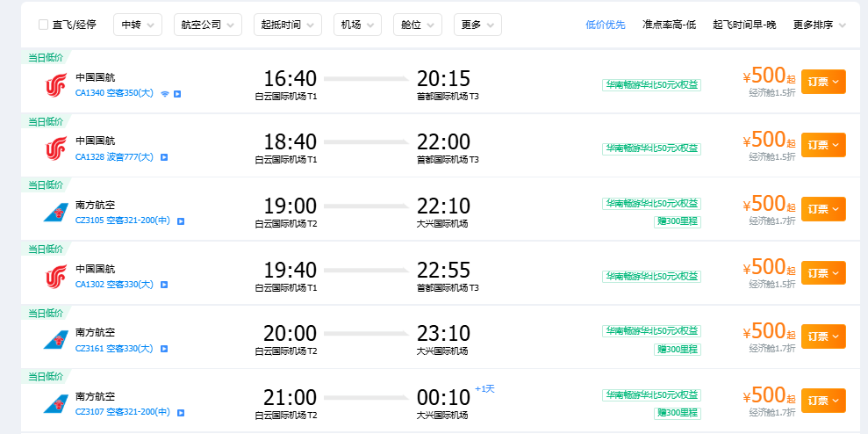The image size is (868, 434).
Task: Click the video icon beside CZ3105
Action: coord(181,221)
